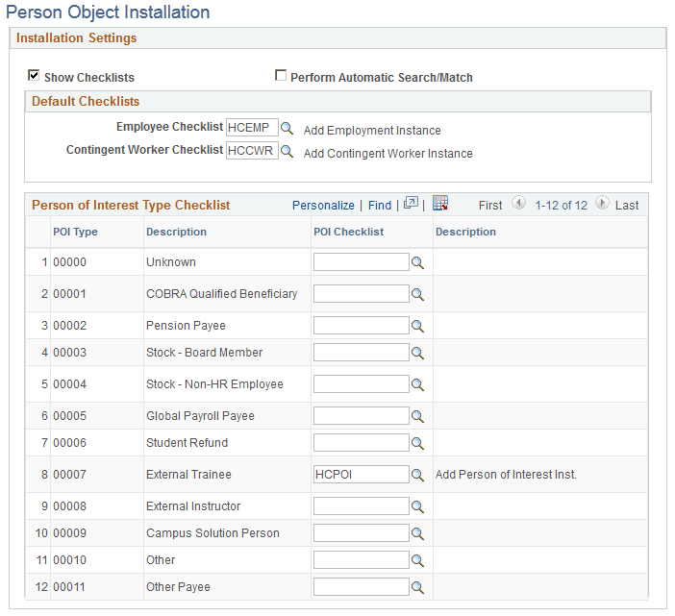
Task: Click POI Checklist field for Student Refund
Action: (362, 443)
